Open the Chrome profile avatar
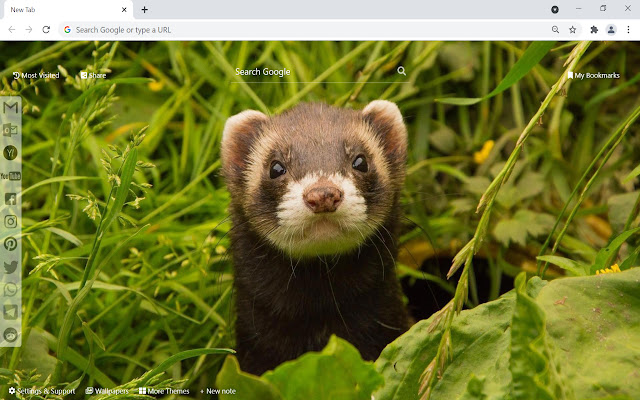Image resolution: width=640 pixels, height=400 pixels. tap(611, 30)
